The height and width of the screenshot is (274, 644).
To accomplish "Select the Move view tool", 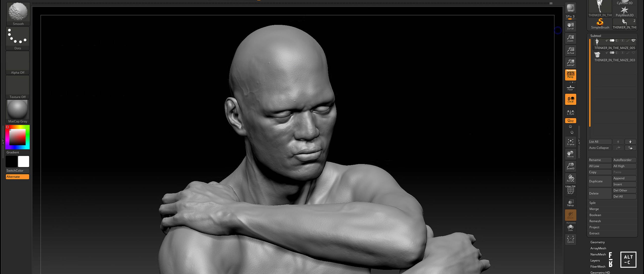I will (x=571, y=154).
